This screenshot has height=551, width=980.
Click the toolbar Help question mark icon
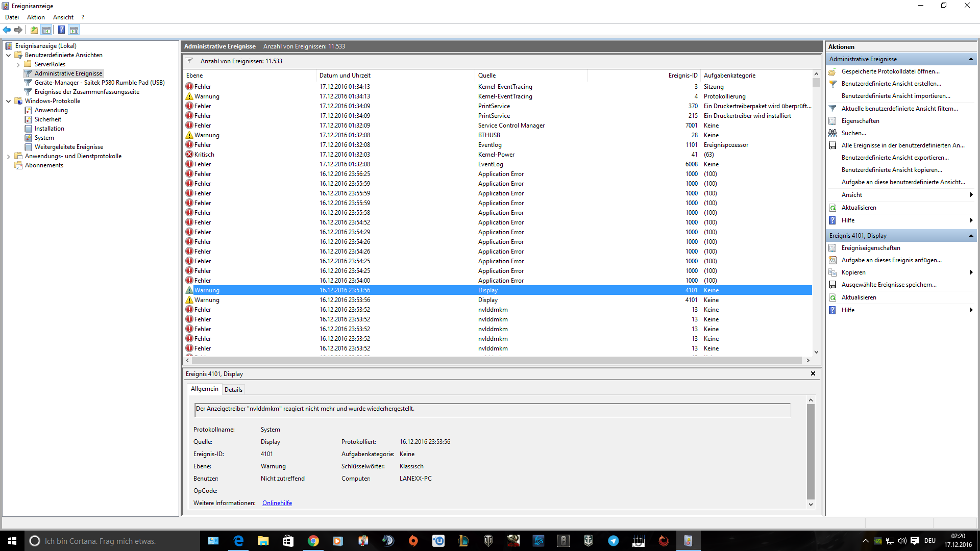61,30
